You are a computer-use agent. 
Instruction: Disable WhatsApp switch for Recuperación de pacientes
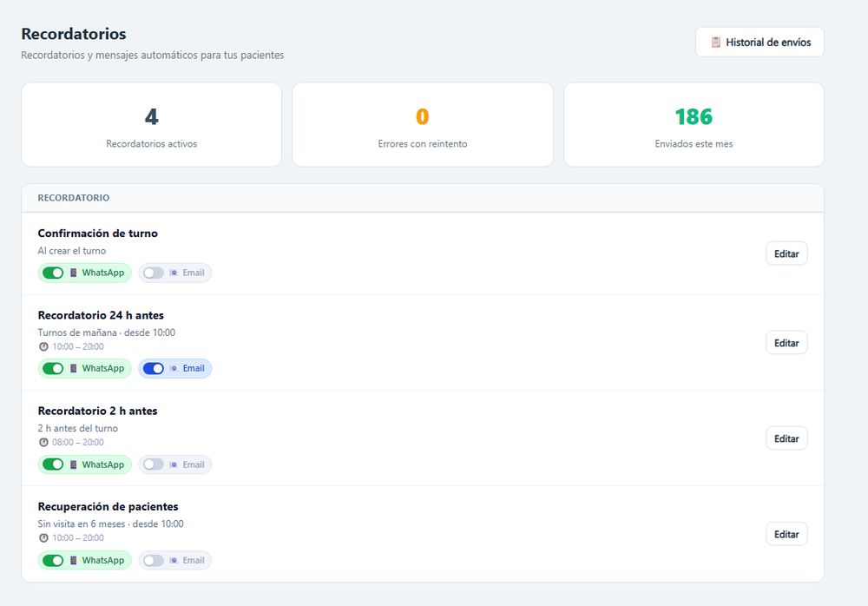pyautogui.click(x=53, y=560)
